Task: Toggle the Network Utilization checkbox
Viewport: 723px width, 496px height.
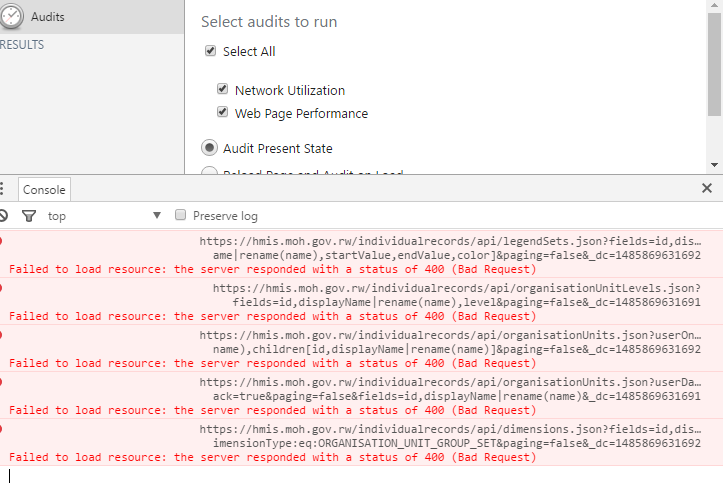Action: (x=223, y=90)
